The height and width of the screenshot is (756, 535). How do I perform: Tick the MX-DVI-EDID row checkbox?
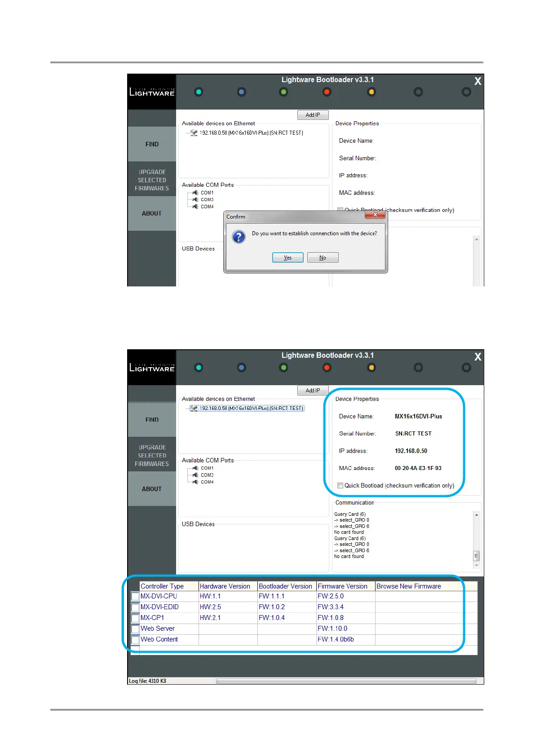point(135,607)
